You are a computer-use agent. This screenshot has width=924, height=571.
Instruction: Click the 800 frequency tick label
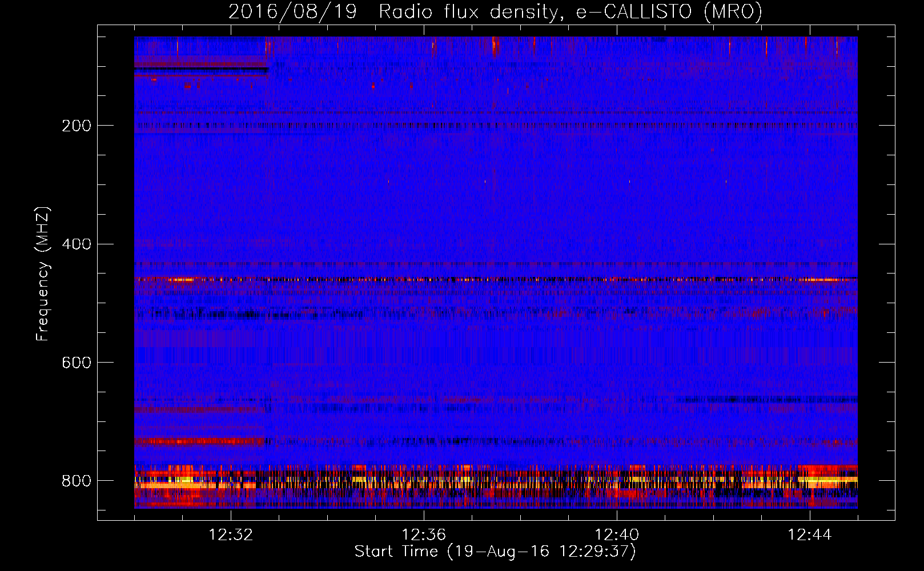(77, 481)
